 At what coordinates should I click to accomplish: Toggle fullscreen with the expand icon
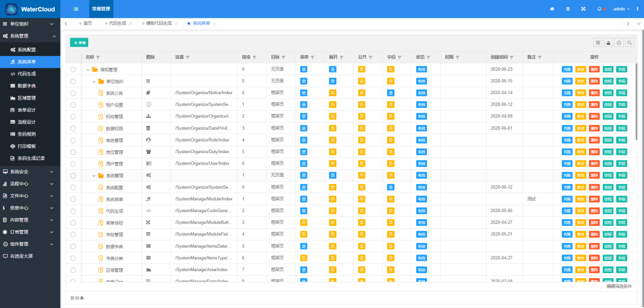[x=583, y=9]
